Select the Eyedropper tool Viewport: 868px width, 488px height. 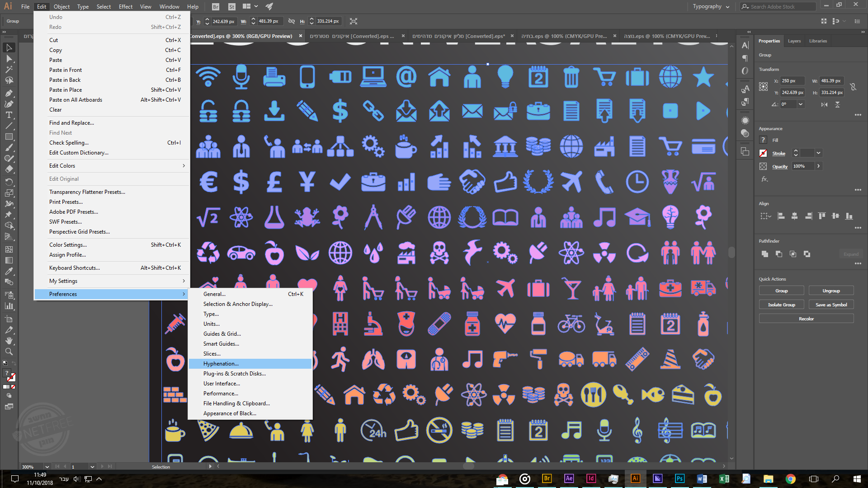(x=9, y=271)
